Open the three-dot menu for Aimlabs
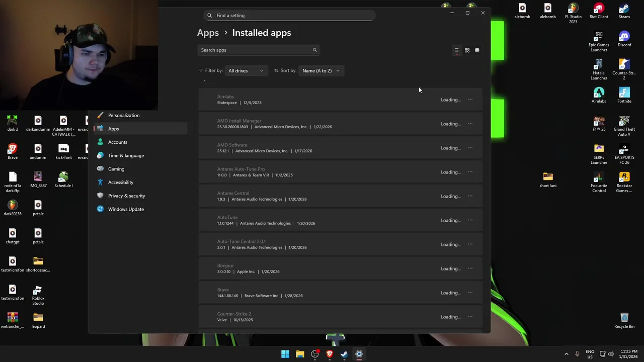The image size is (644, 362). [x=470, y=100]
